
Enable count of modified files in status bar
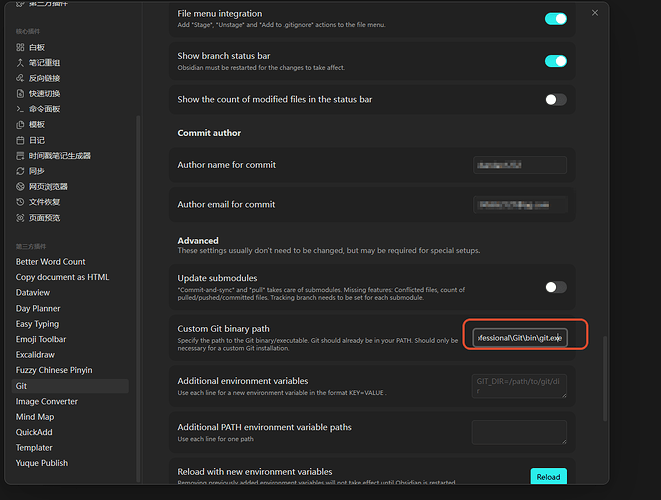tap(556, 99)
